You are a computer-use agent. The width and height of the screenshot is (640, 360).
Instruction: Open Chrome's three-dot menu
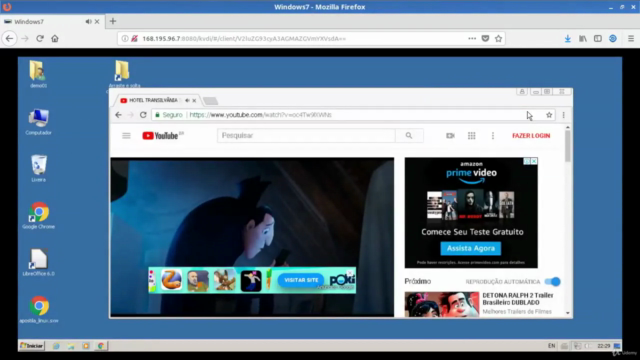563,115
